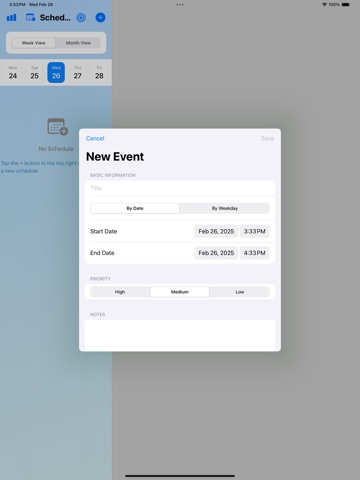The width and height of the screenshot is (360, 480).
Task: Save the new event
Action: (267, 138)
